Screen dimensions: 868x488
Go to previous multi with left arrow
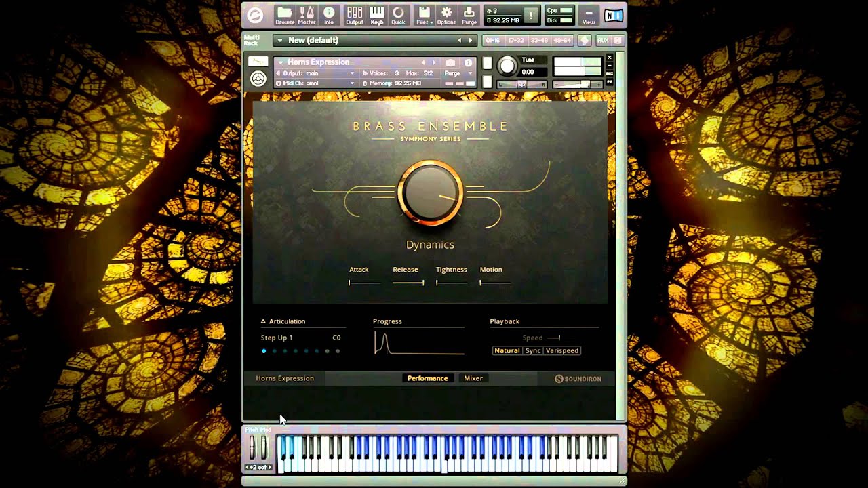(x=459, y=41)
